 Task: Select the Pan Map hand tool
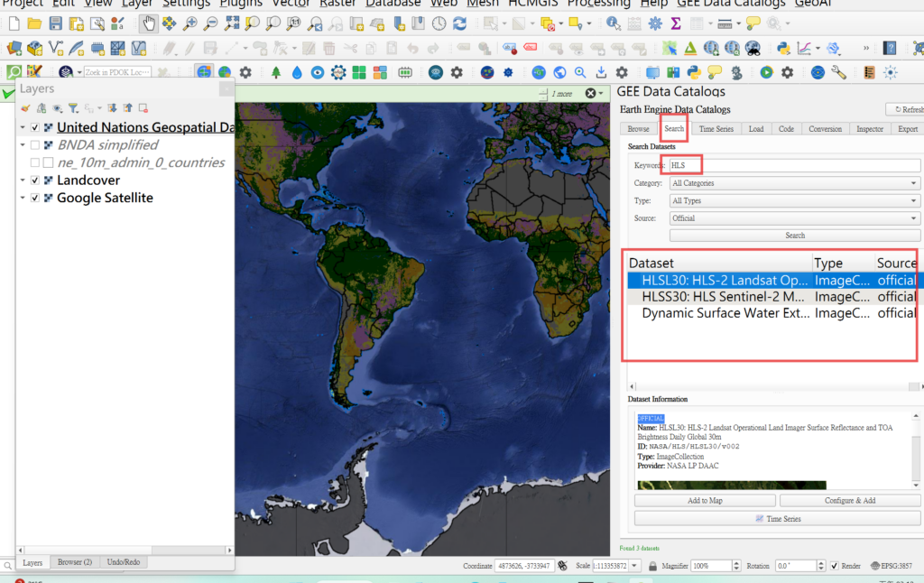148,23
